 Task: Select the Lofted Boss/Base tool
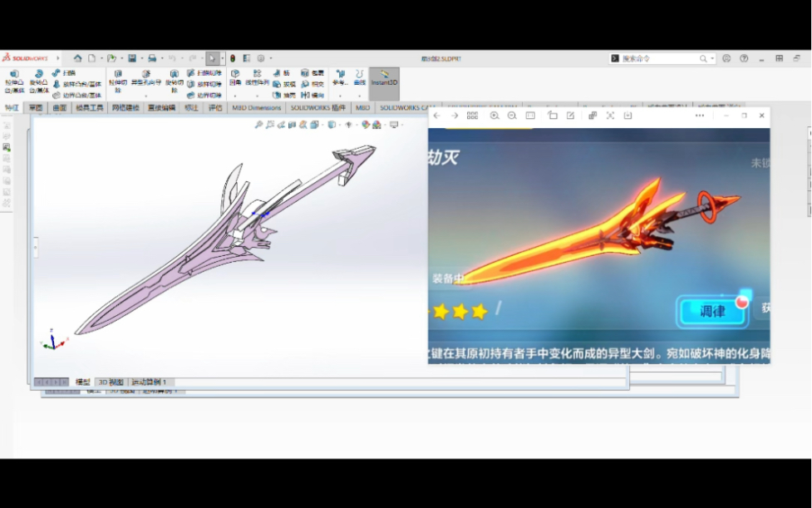click(76, 84)
